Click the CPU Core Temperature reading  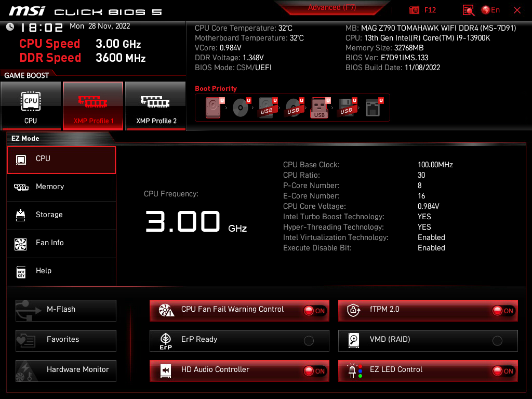click(x=244, y=28)
